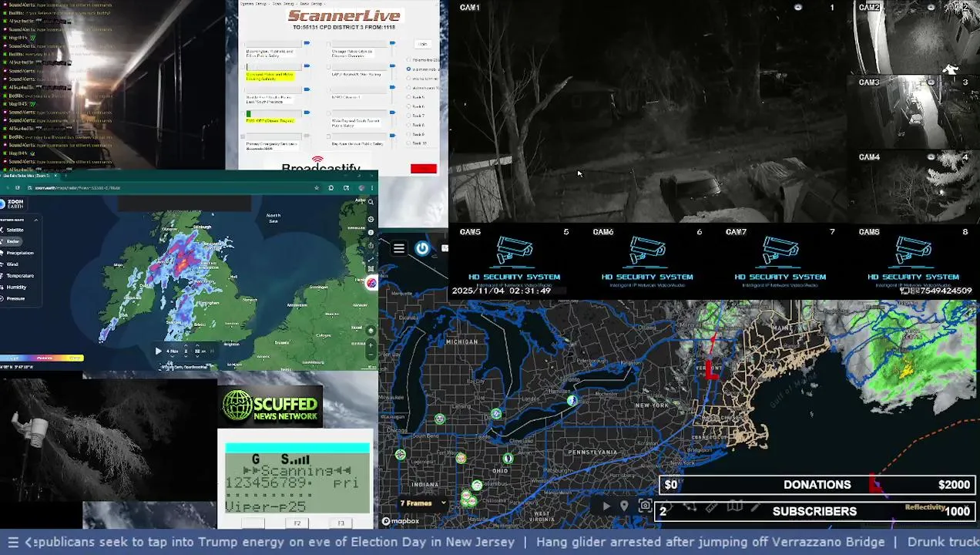This screenshot has height=555, width=980.
Task: Click the camera screenshot icon on radar toolbar
Action: click(645, 506)
